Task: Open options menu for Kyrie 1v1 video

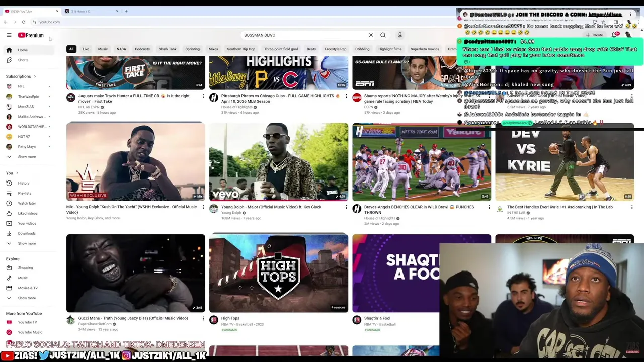Action: coord(632,207)
